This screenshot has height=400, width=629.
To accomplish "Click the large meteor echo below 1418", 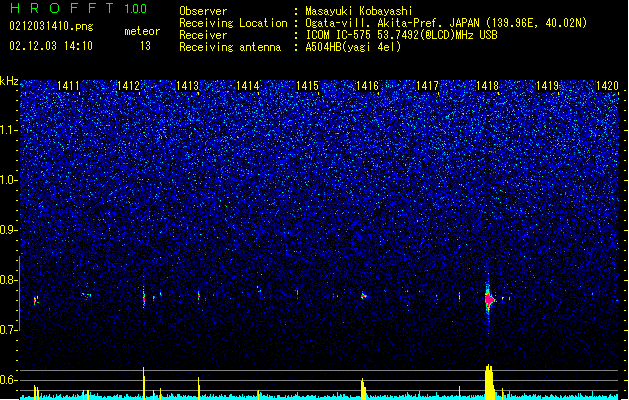I will tap(489, 299).
